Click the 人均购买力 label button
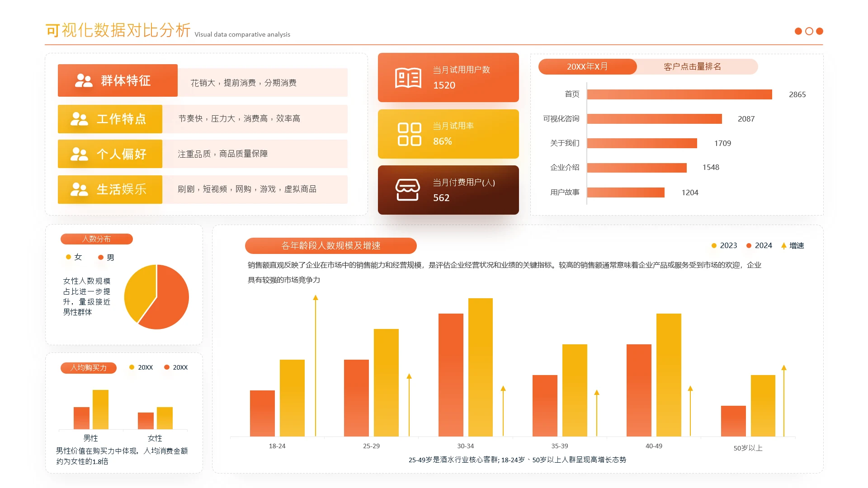 coord(89,368)
